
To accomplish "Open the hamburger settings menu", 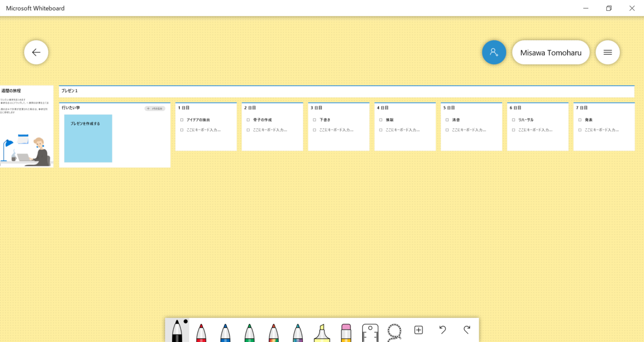I will 608,52.
